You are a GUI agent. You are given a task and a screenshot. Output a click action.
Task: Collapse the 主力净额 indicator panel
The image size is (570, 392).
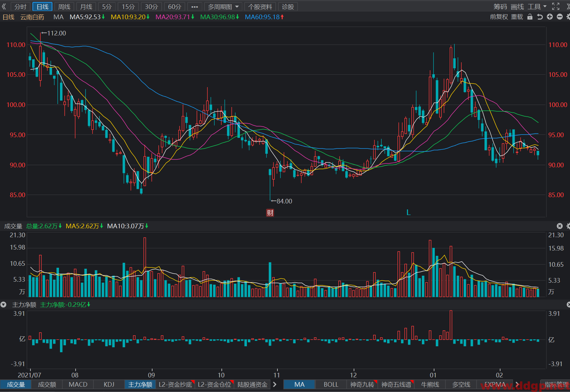(4, 305)
